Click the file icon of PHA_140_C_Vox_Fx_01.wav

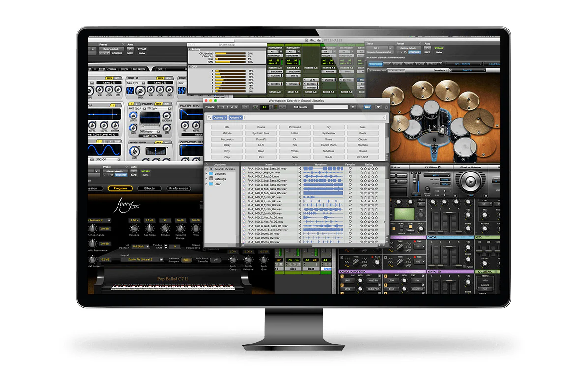[244, 217]
